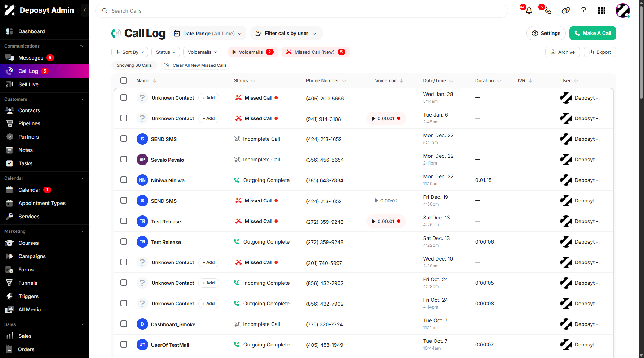Screen dimensions: 644x358
Task: Open Contacts in the sidebar
Action: (29, 110)
